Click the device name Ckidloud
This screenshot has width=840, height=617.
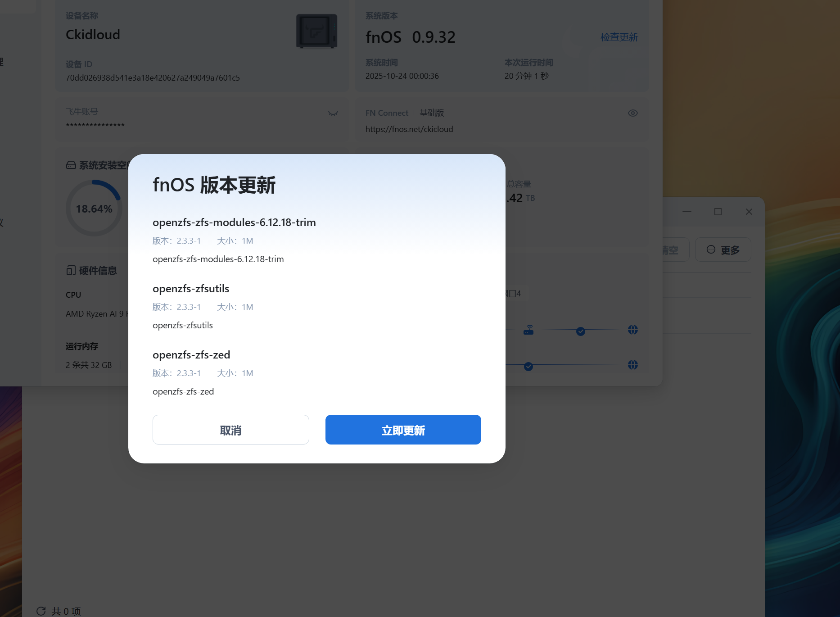coord(93,35)
